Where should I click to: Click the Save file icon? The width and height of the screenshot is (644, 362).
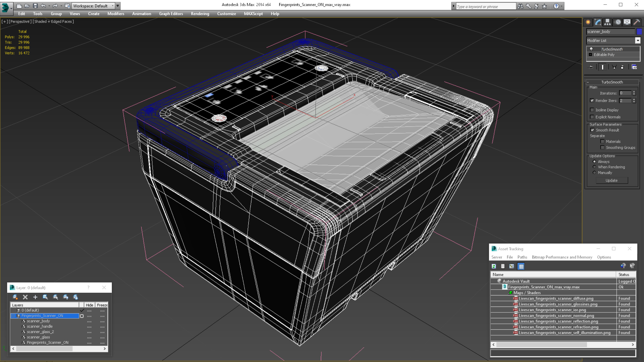coord(35,6)
